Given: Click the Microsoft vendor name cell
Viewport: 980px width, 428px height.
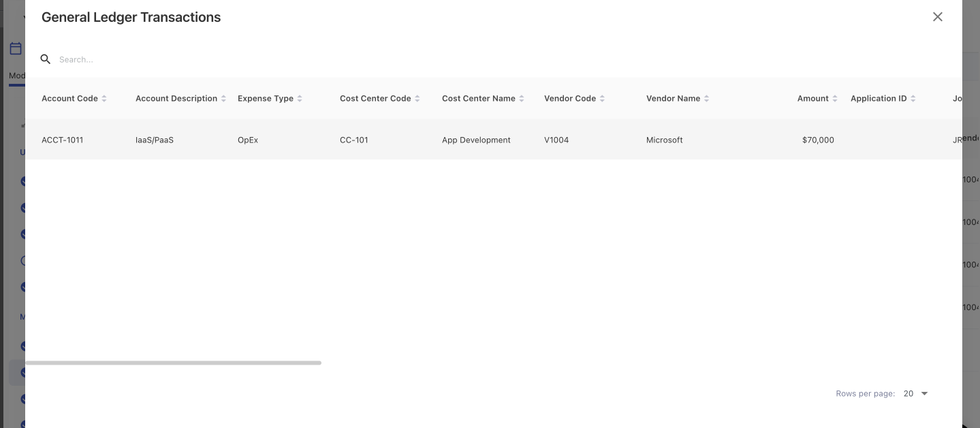Looking at the screenshot, I should [x=664, y=140].
